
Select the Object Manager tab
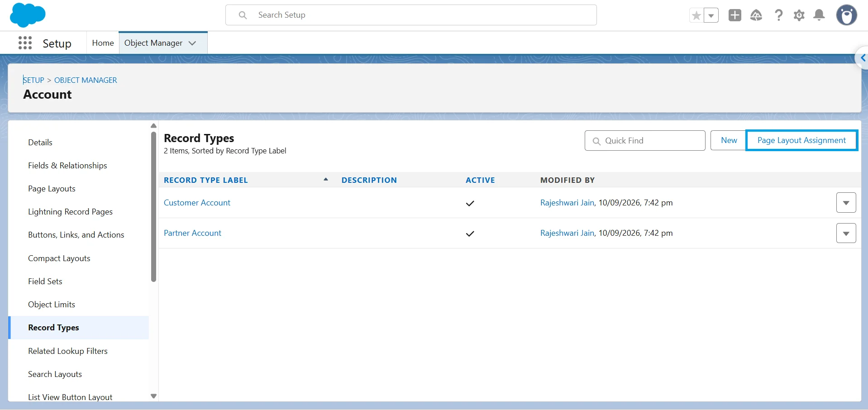point(153,43)
